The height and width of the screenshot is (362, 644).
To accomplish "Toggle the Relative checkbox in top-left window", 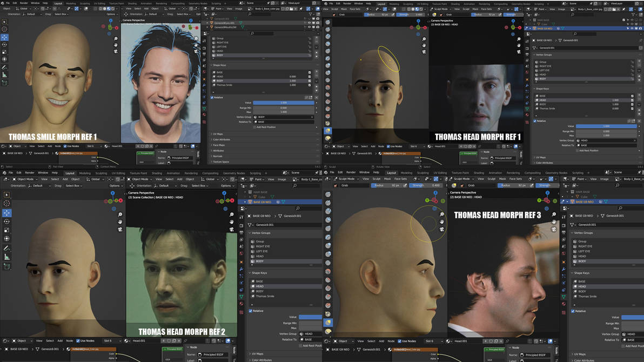I will click(x=212, y=97).
